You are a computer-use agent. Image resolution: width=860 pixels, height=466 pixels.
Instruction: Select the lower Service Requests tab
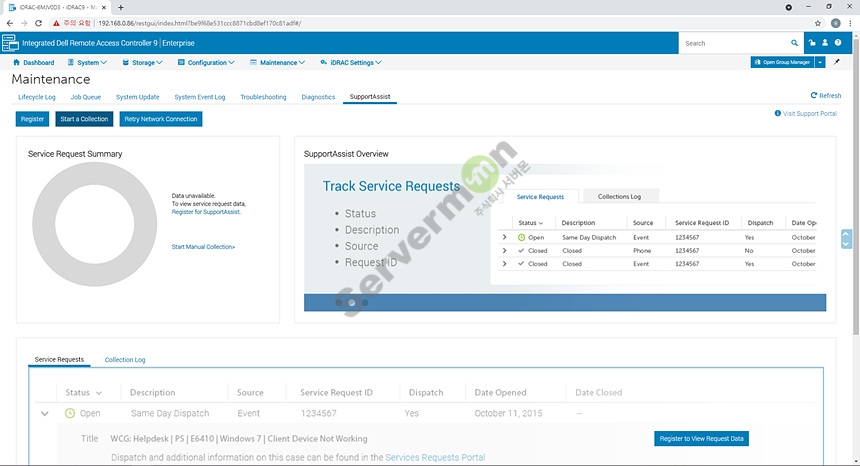coord(59,360)
